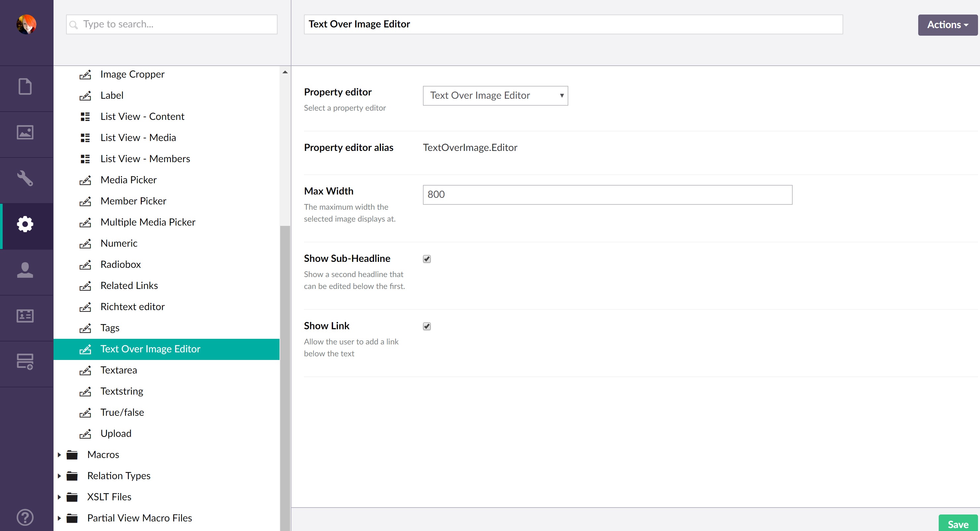The height and width of the screenshot is (531, 980).
Task: Select Tags data type
Action: click(x=110, y=328)
